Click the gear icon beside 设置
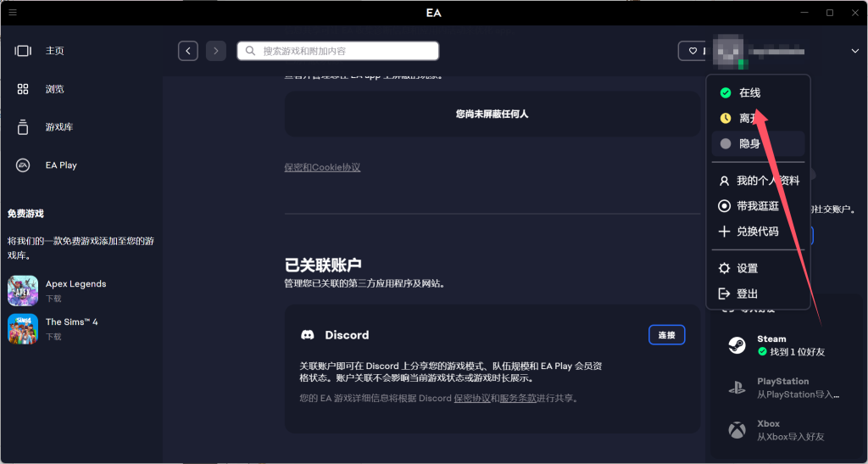Viewport: 868px width, 464px height. pos(724,269)
